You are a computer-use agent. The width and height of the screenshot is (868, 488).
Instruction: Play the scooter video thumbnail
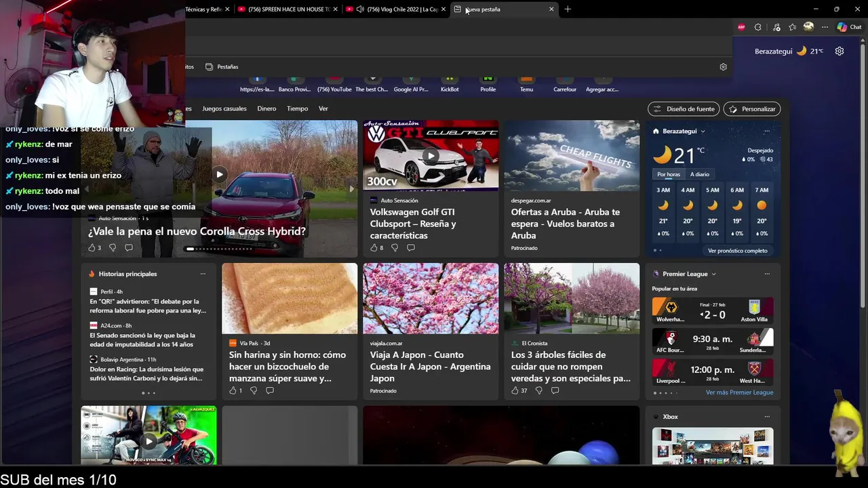[x=149, y=441]
